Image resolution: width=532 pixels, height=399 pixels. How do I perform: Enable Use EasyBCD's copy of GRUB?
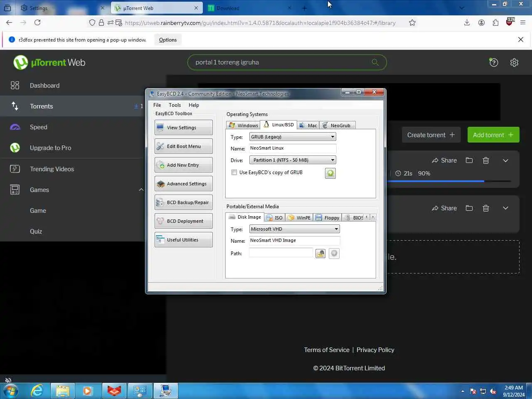[234, 172]
